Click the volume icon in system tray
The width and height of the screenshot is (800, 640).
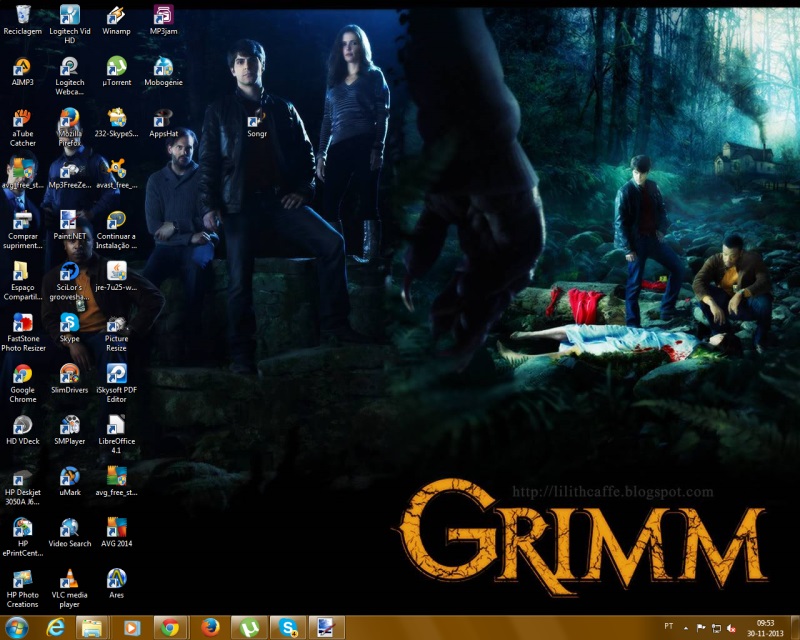point(733,627)
